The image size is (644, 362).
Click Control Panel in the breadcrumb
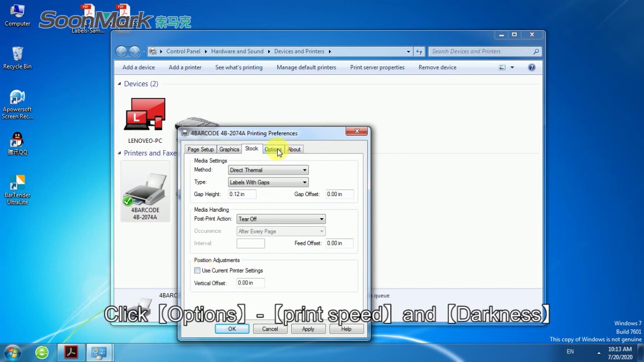tap(183, 51)
